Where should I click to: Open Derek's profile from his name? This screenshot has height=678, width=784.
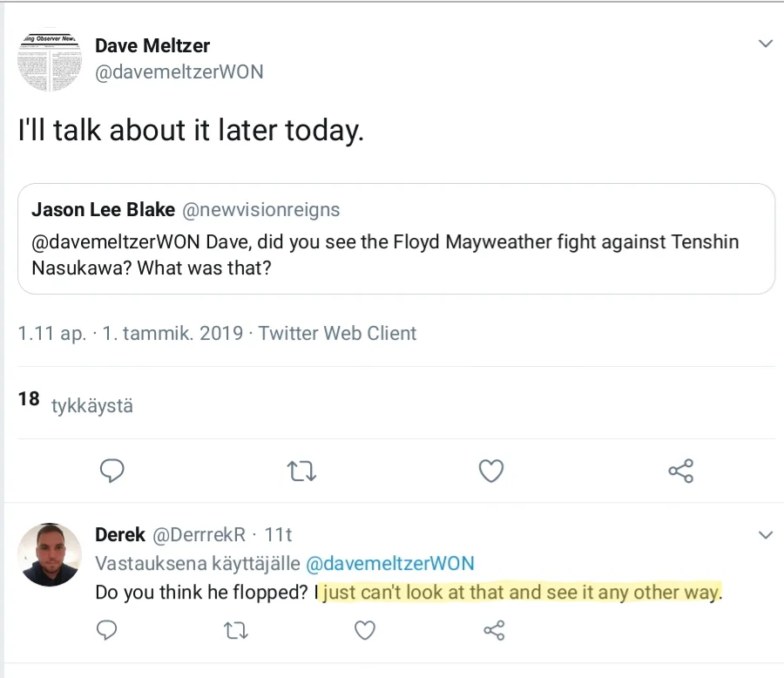(120, 534)
